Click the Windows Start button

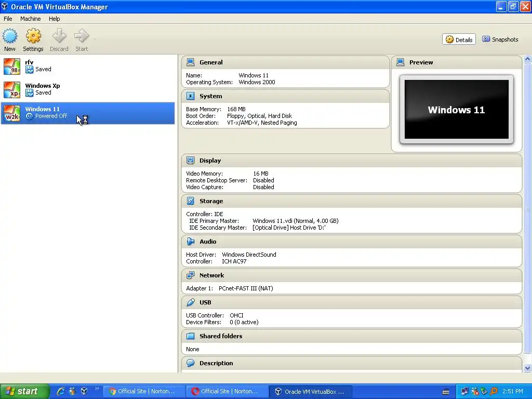pos(24,391)
